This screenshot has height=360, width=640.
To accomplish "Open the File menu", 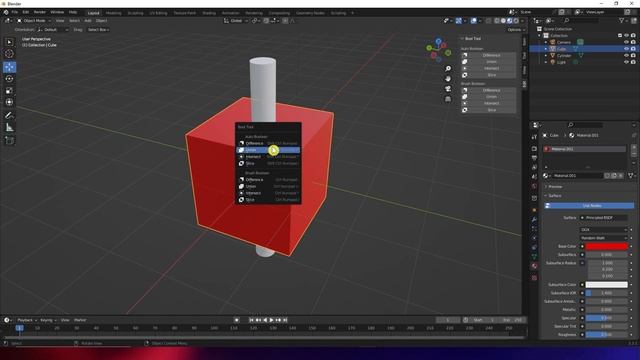I will pos(15,12).
